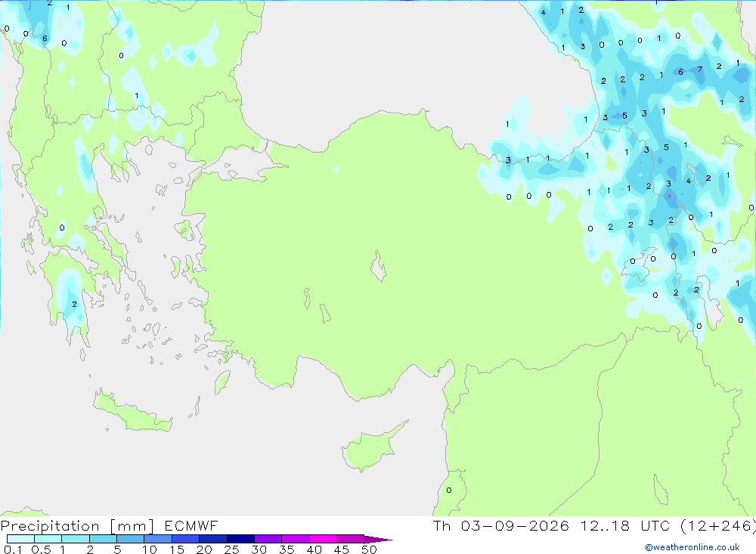Click the 2 mm value over the Peloponnese

(74, 305)
